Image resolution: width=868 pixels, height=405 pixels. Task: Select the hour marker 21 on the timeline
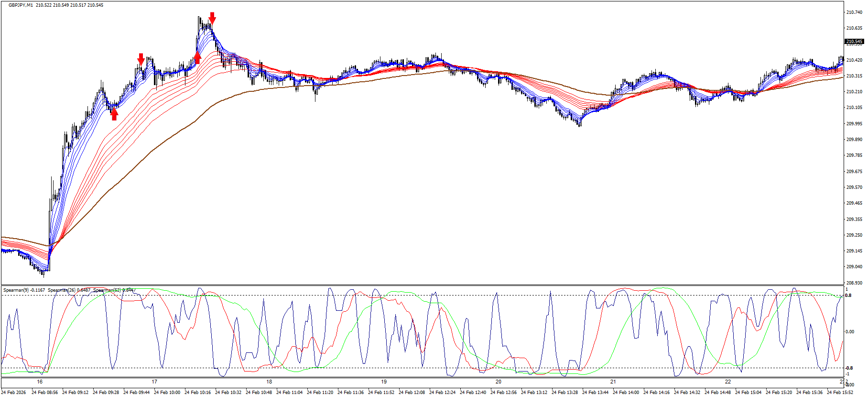(613, 382)
